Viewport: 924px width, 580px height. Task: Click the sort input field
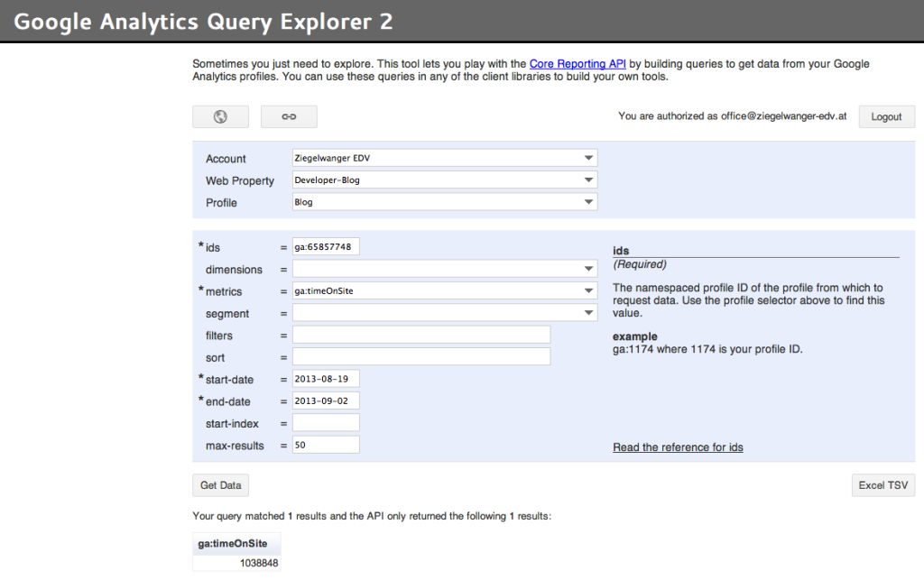[x=420, y=355]
